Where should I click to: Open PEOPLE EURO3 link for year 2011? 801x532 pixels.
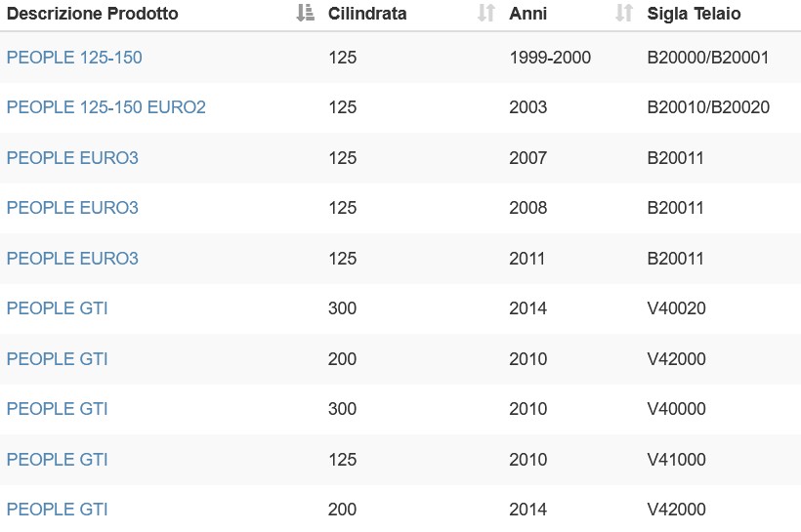[x=72, y=259]
